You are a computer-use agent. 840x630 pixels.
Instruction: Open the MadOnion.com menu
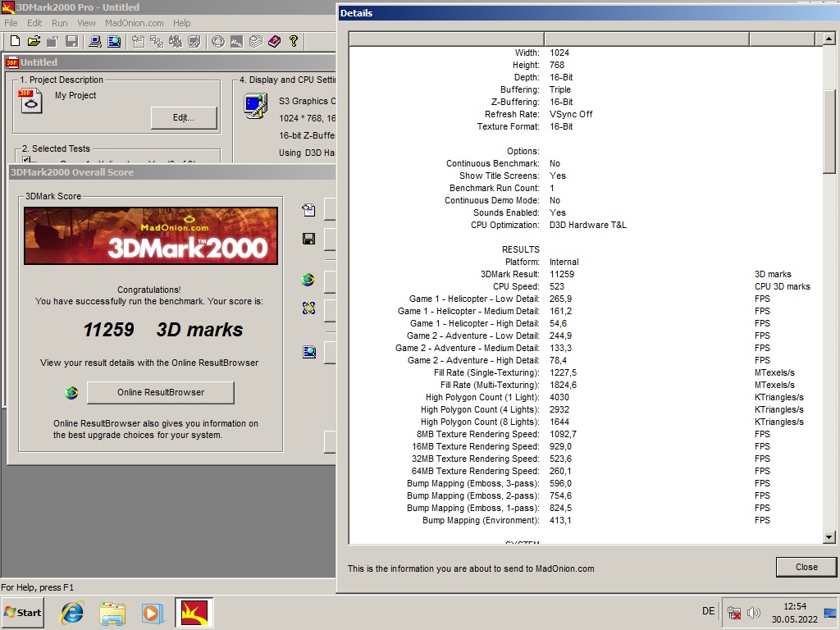click(134, 23)
